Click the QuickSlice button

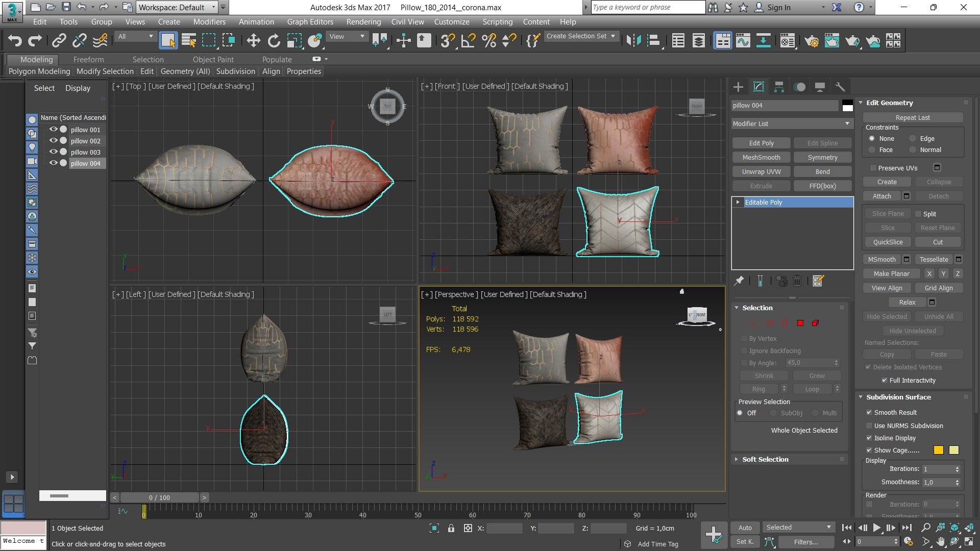[x=888, y=242]
